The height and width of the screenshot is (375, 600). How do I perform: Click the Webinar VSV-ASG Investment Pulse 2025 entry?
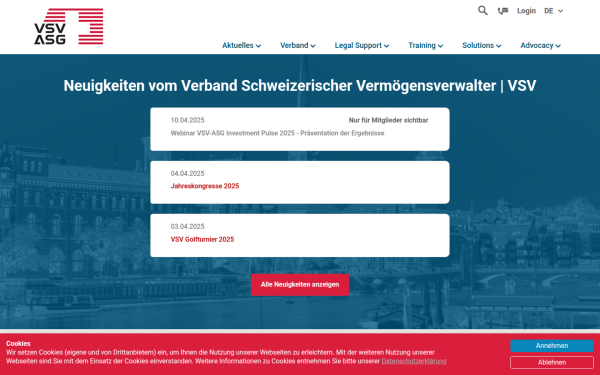point(277,133)
